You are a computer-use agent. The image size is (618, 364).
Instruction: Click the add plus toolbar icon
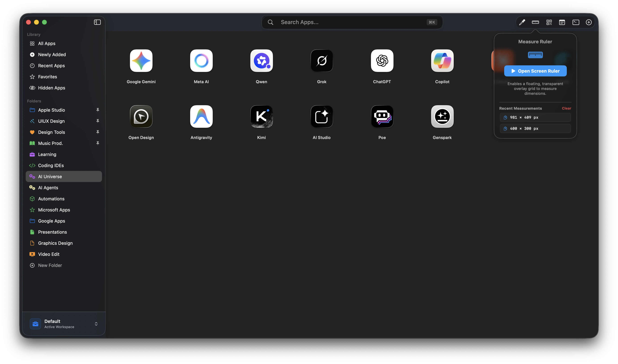coord(589,22)
